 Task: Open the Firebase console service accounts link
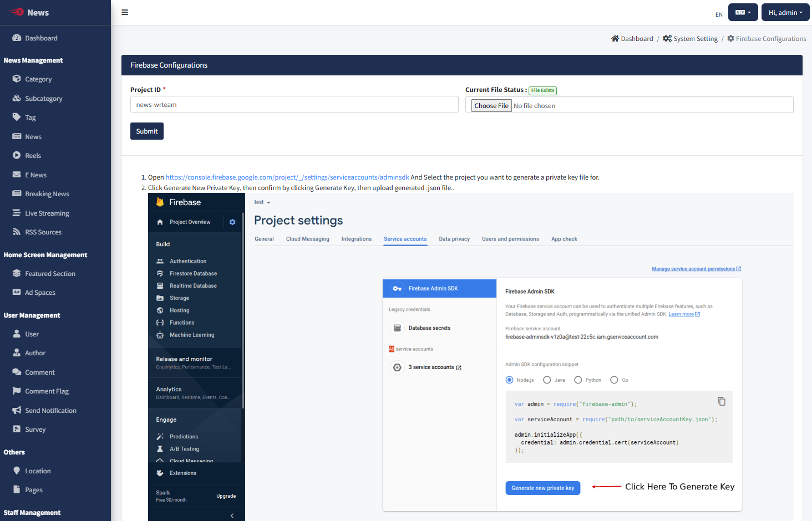(x=287, y=177)
